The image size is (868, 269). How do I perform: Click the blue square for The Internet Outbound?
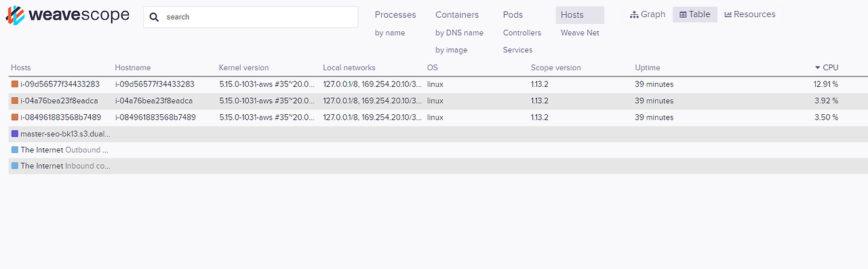tap(15, 149)
